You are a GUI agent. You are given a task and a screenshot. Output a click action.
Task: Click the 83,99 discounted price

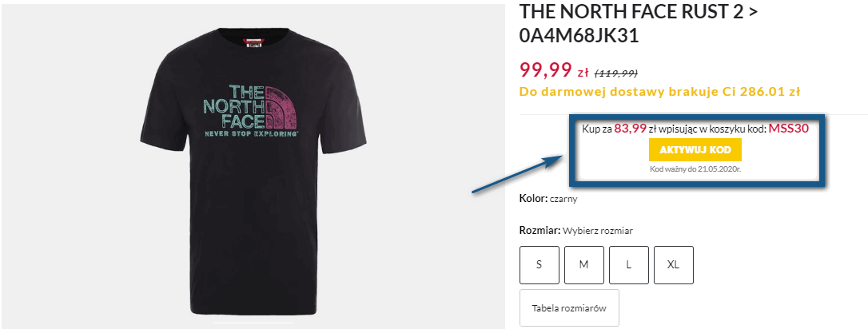[x=631, y=129]
